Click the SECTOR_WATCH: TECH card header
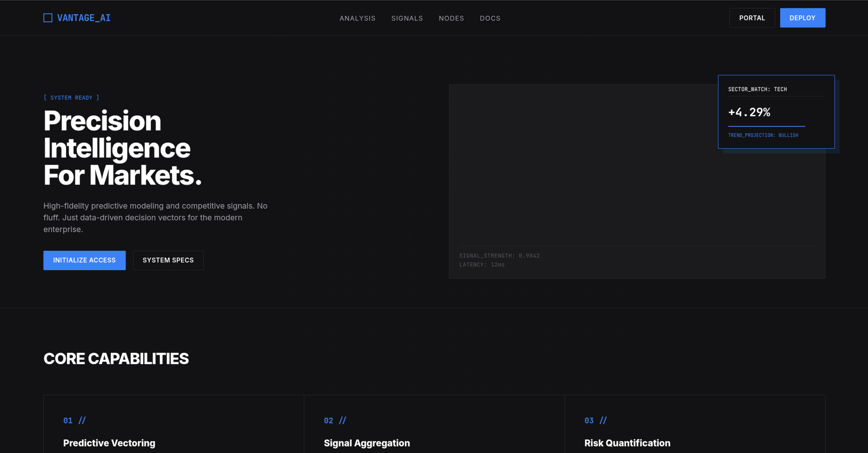Viewport: 868px width, 453px height. coord(757,89)
